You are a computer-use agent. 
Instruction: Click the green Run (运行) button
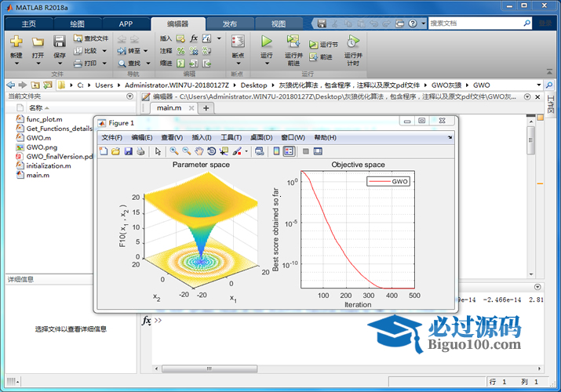[266, 42]
